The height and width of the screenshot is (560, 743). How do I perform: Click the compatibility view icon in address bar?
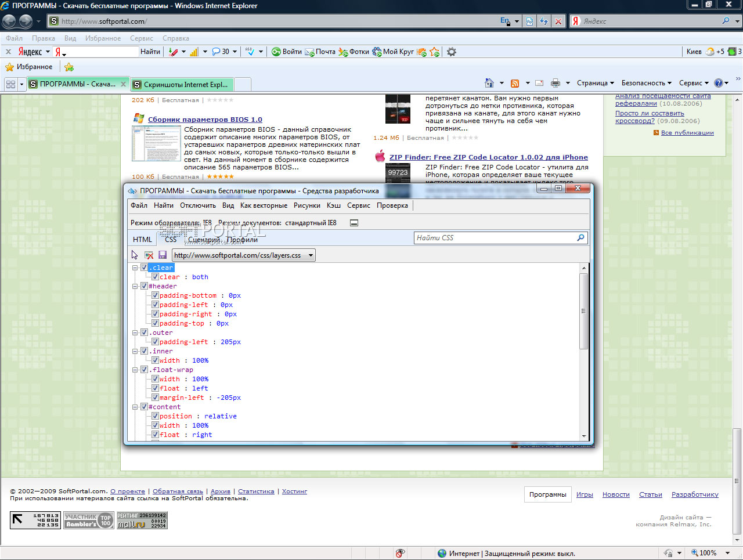click(529, 21)
